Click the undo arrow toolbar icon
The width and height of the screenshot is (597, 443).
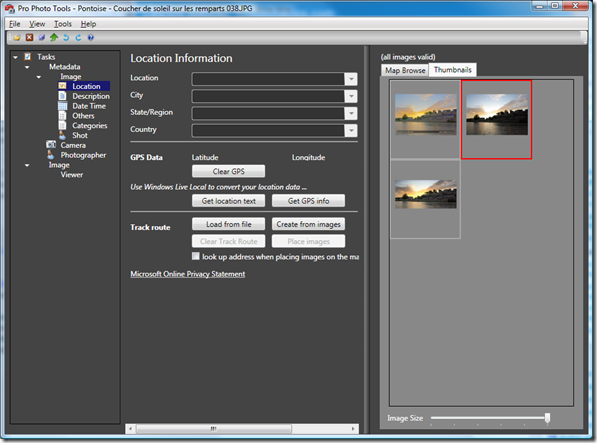pyautogui.click(x=66, y=37)
